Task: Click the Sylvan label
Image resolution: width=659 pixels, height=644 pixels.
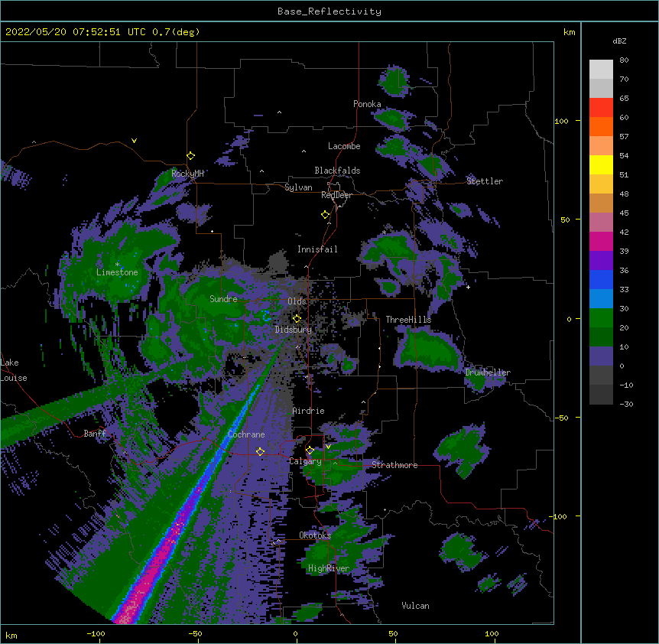Action: click(298, 187)
